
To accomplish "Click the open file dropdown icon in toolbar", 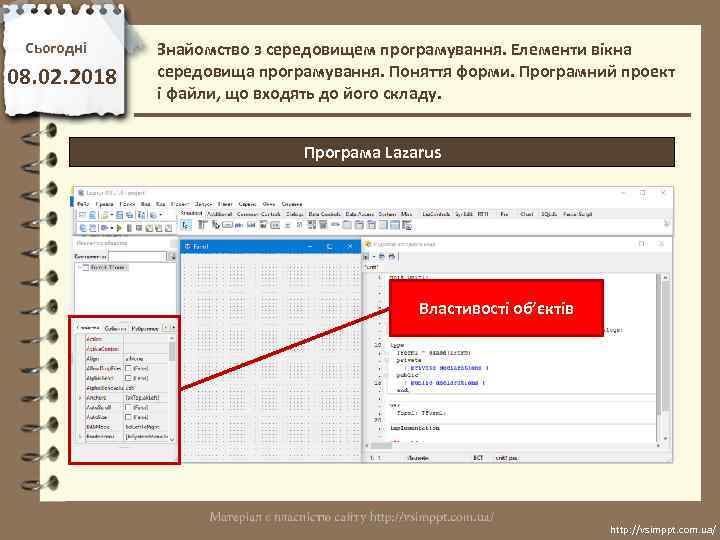I will tap(112, 215).
